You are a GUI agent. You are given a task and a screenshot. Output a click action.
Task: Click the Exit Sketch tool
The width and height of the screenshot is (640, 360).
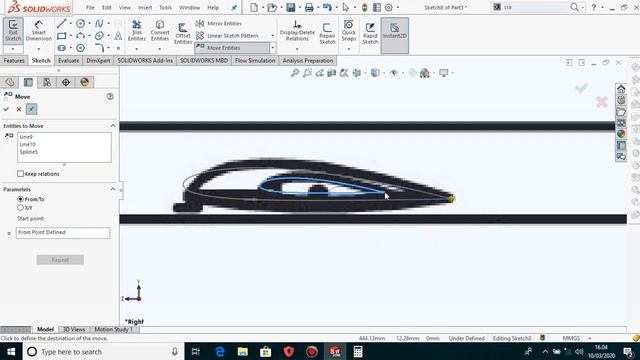(13, 31)
